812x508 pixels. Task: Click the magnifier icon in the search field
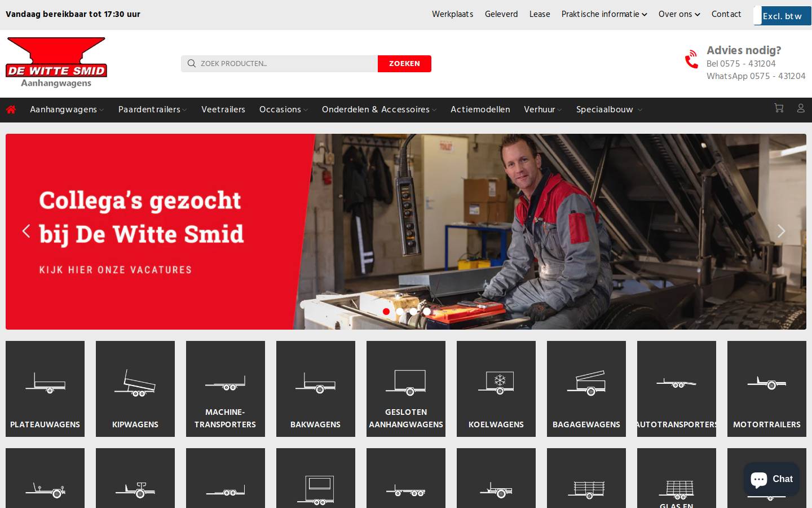click(x=192, y=64)
